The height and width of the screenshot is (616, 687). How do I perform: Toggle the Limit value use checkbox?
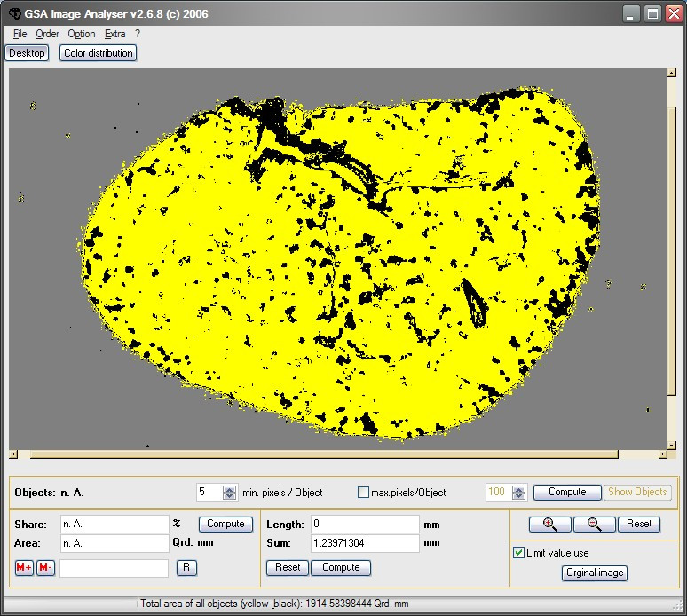pyautogui.click(x=519, y=553)
